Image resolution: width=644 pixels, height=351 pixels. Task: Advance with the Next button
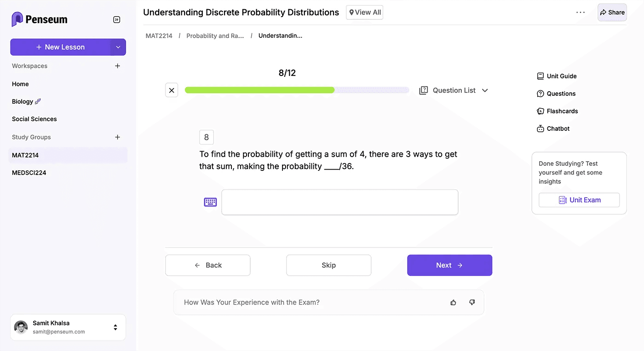click(x=449, y=265)
